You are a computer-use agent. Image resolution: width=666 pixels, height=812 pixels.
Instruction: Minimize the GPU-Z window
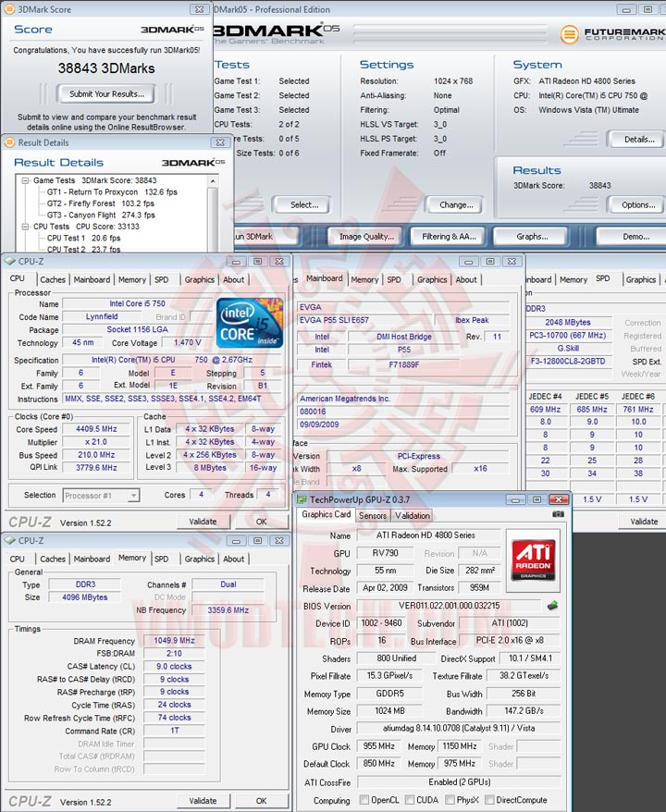coord(515,499)
